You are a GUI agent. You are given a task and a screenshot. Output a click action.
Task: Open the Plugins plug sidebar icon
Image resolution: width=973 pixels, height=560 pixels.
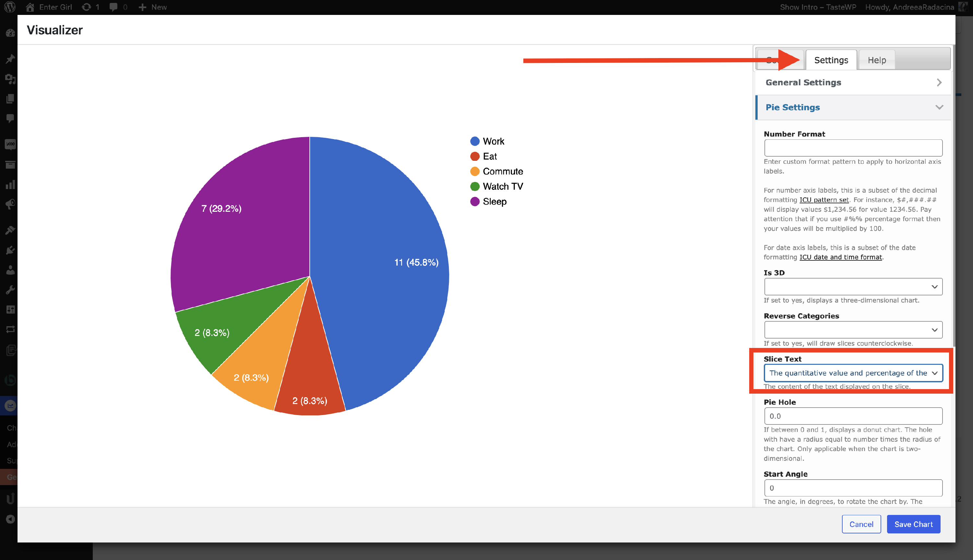pos(10,250)
